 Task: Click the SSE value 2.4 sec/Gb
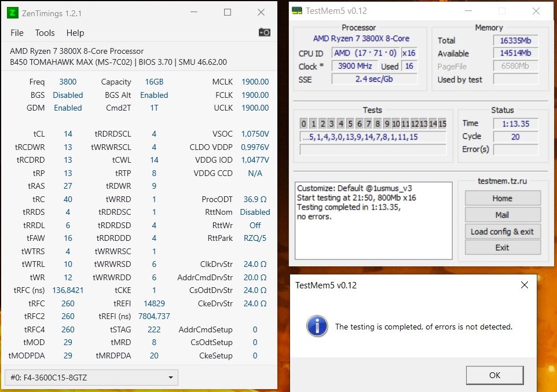[x=374, y=79]
